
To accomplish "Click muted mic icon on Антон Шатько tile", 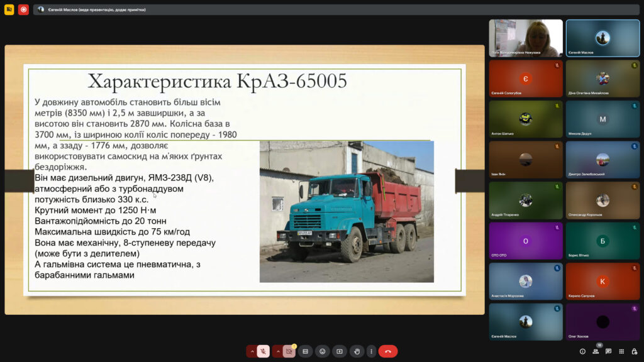I will click(557, 106).
